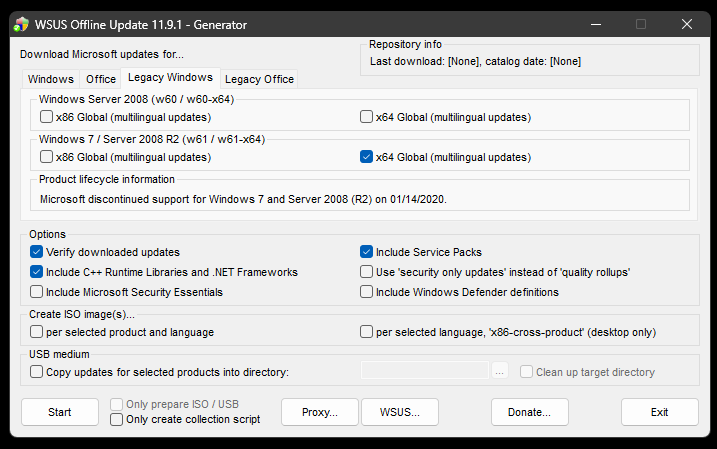
Task: Select the Legacy Windows tab
Action: 170,78
